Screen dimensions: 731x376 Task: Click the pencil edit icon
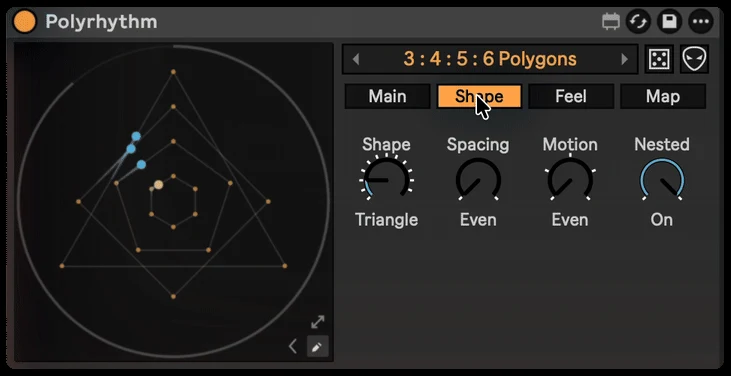tap(317, 347)
